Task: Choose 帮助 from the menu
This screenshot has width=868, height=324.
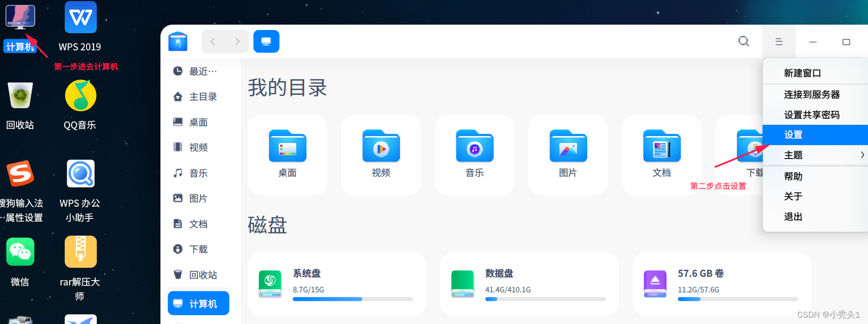Action: pyautogui.click(x=815, y=176)
